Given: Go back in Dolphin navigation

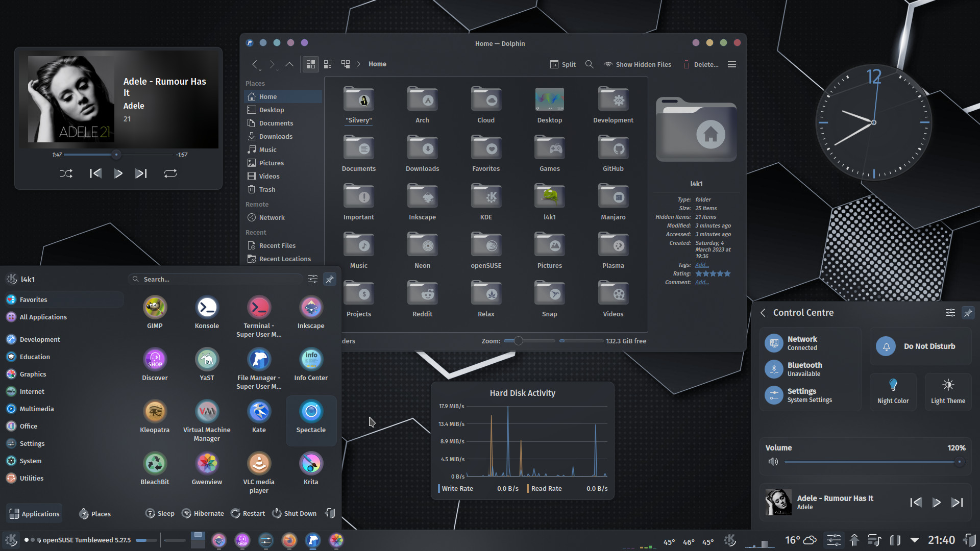Looking at the screenshot, I should tap(255, 64).
